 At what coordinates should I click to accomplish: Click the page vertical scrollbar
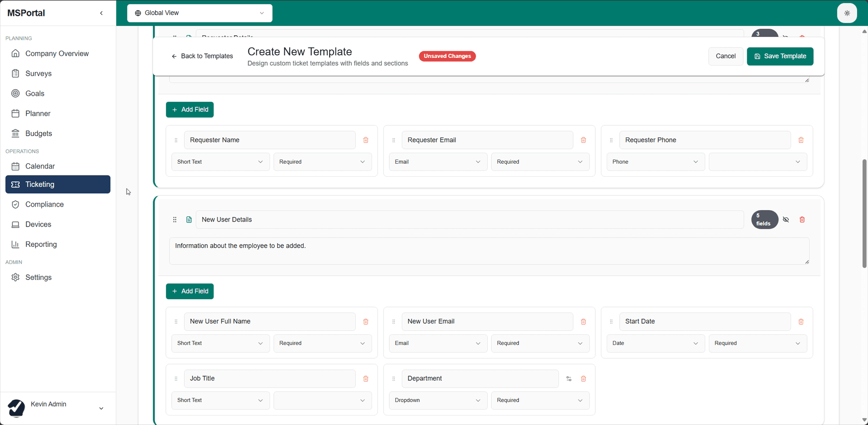864,212
